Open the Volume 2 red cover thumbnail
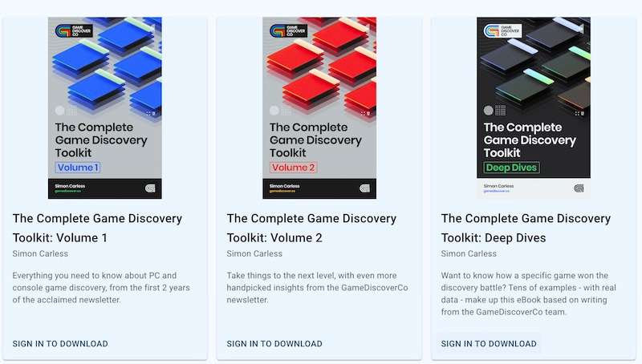This screenshot has height=364, width=642. (x=319, y=108)
